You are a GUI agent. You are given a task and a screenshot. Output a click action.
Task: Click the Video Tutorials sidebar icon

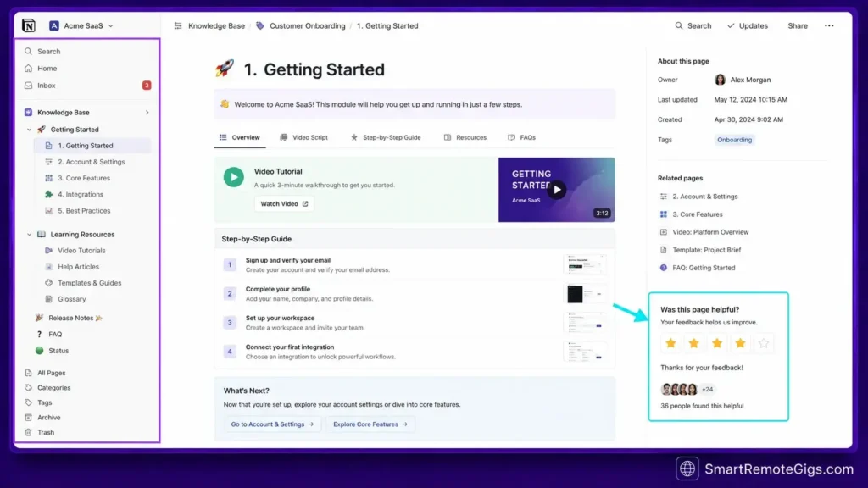coord(48,251)
